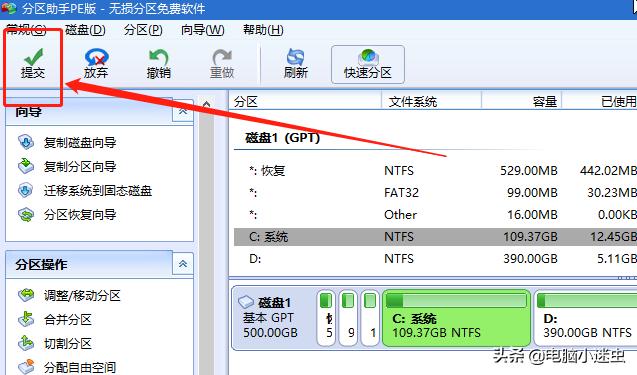Select the D: NTFS partition row
The image size is (637, 375).
click(436, 258)
